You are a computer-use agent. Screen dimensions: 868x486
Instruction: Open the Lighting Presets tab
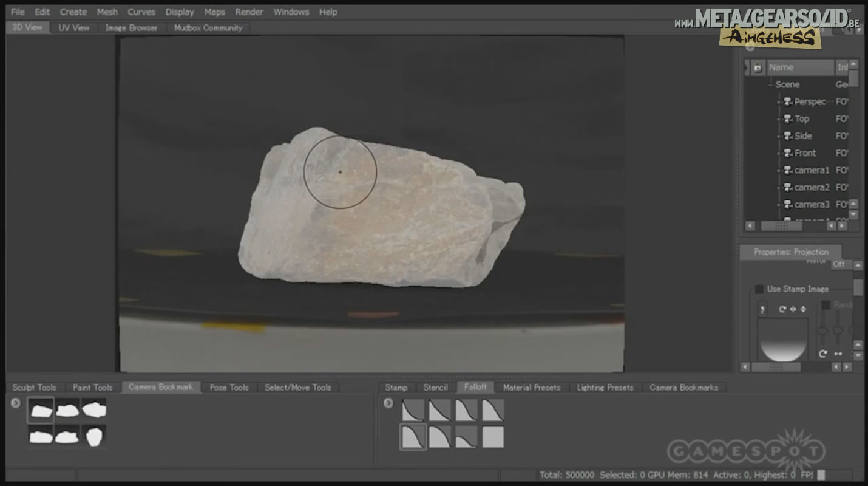coord(605,387)
